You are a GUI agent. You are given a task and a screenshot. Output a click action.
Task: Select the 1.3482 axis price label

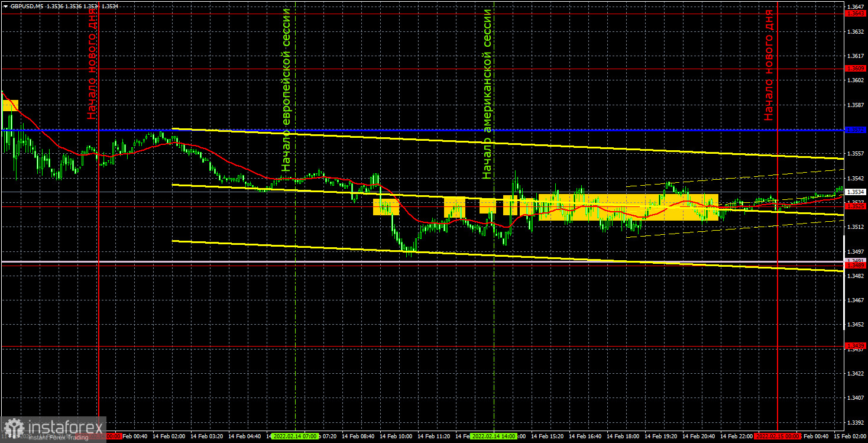click(x=855, y=276)
